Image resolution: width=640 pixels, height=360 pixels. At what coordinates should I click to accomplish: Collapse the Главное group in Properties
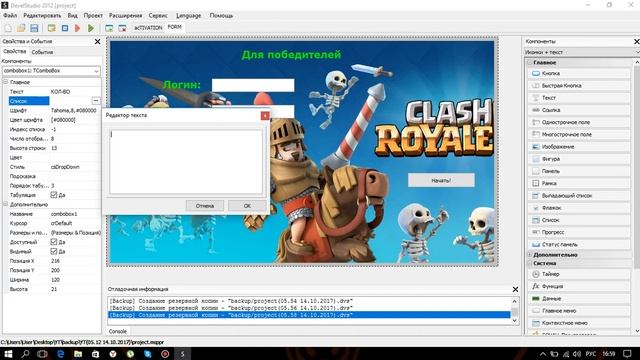click(6, 82)
